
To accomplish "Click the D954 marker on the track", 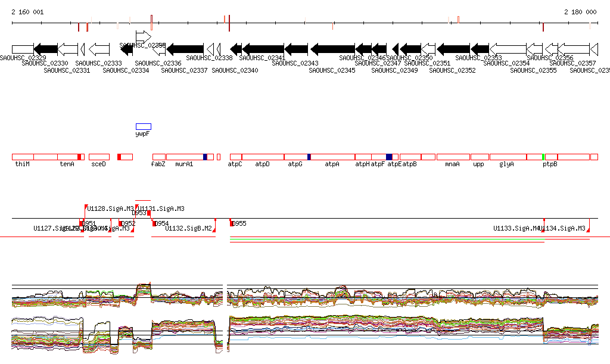I will coord(161,223).
